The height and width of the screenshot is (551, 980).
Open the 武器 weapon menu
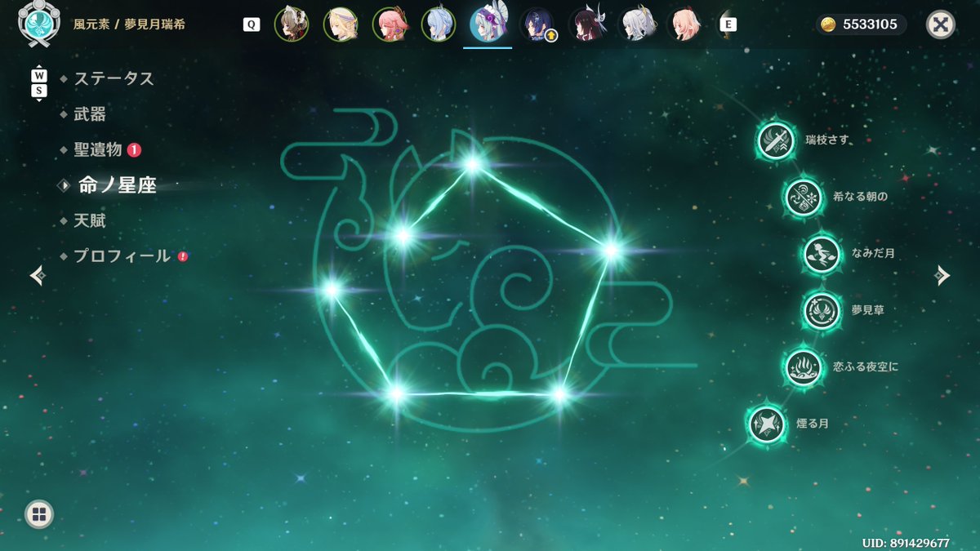click(x=90, y=114)
